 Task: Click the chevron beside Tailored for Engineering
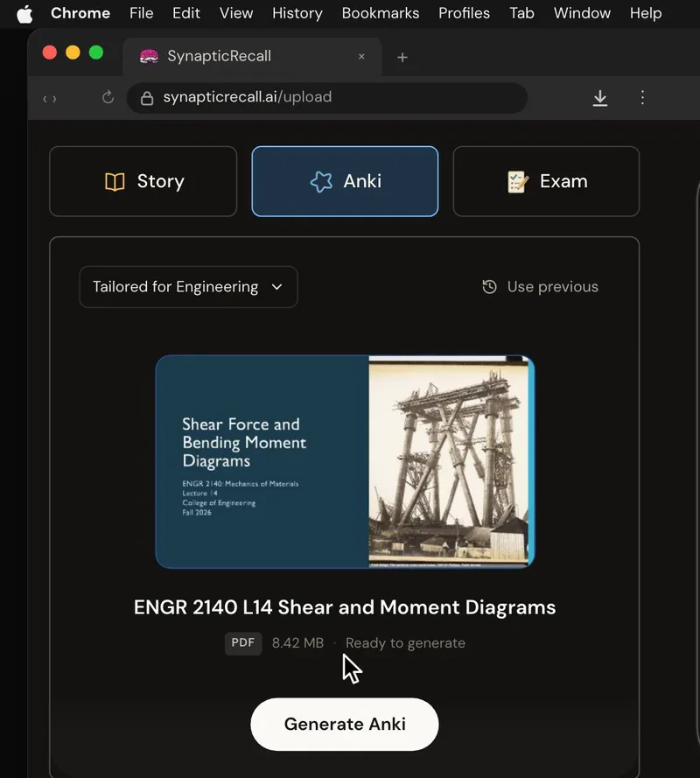[276, 287]
